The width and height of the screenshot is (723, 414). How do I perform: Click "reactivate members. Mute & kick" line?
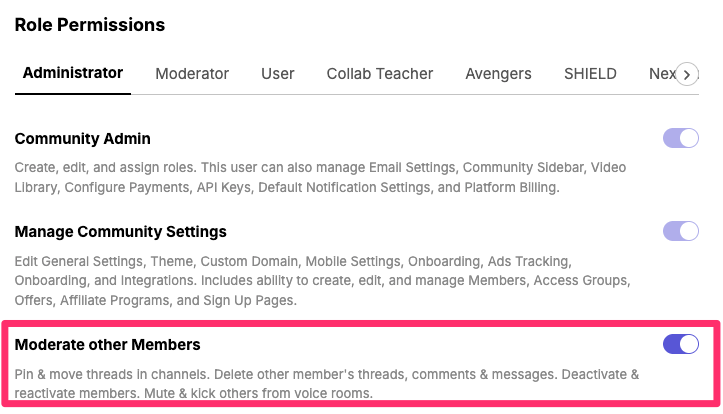pos(120,393)
